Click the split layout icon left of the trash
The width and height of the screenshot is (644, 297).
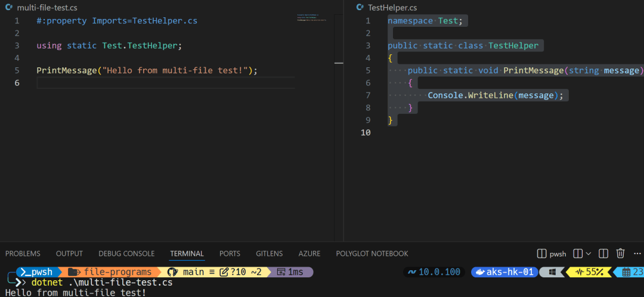[x=603, y=254]
